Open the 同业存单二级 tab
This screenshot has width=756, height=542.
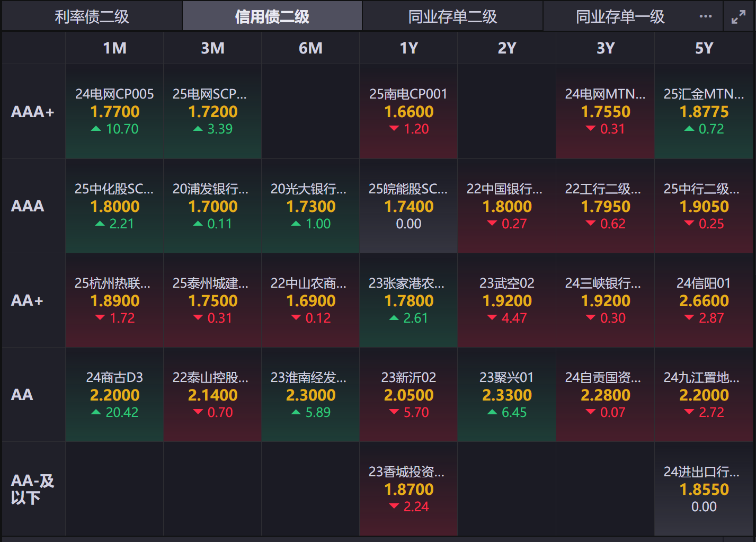(x=452, y=16)
